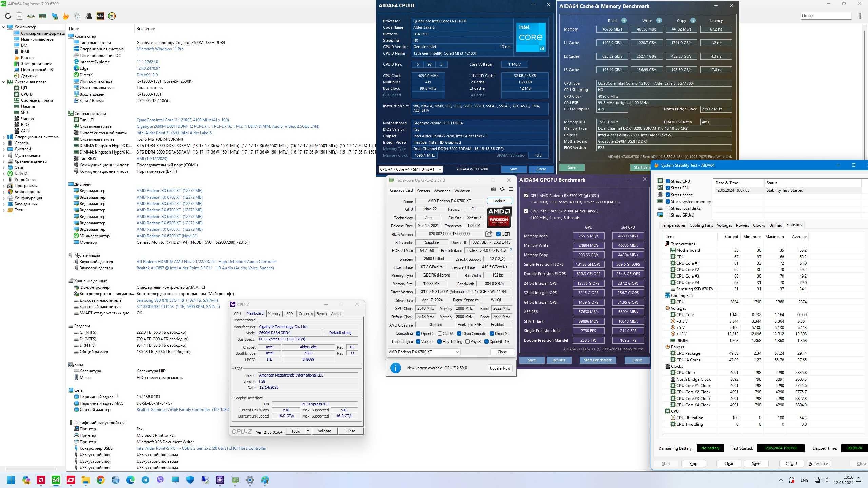This screenshot has height=488, width=868.
Task: Click the gauge benchmark toolbar icon
Action: pyautogui.click(x=112, y=16)
